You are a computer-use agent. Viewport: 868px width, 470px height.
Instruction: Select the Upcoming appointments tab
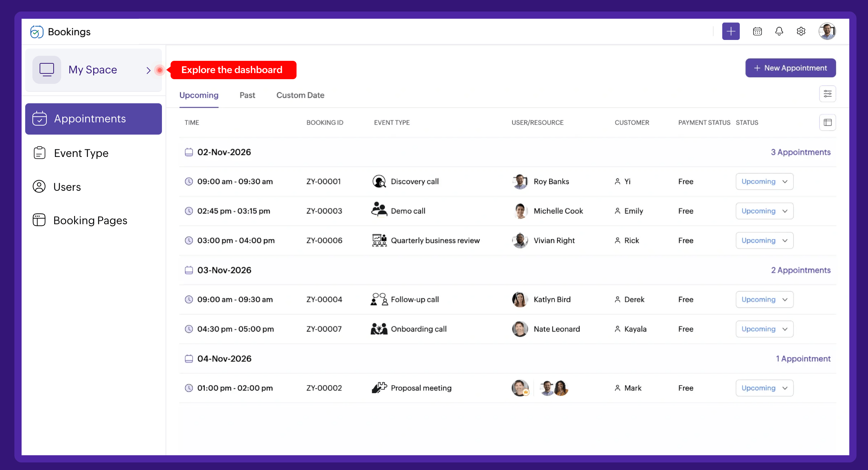tap(199, 95)
